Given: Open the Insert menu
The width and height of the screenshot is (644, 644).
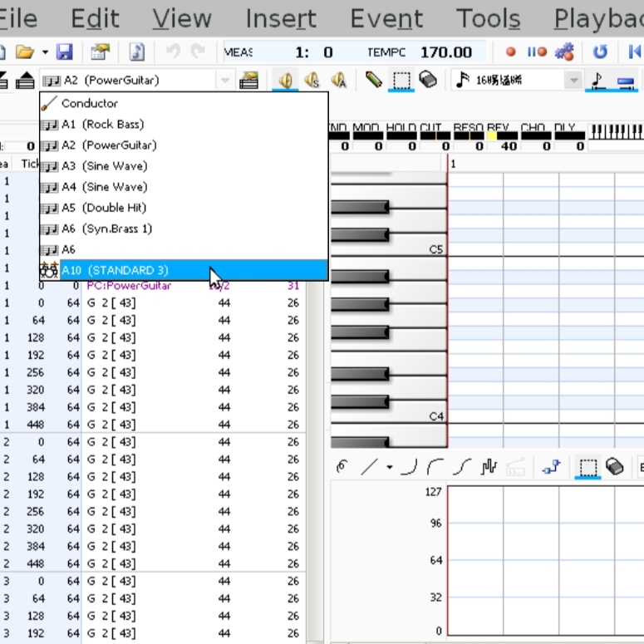Looking at the screenshot, I should click(x=281, y=18).
